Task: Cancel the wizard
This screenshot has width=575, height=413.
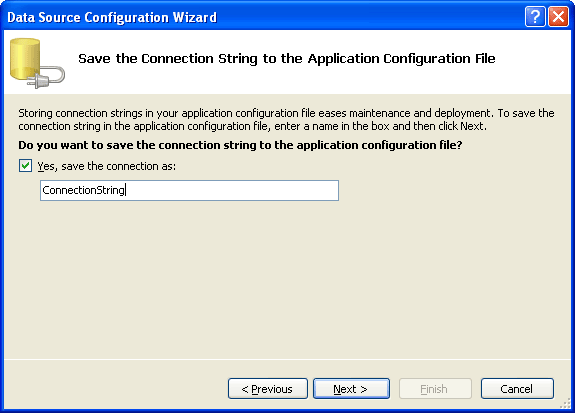Action: pyautogui.click(x=517, y=389)
